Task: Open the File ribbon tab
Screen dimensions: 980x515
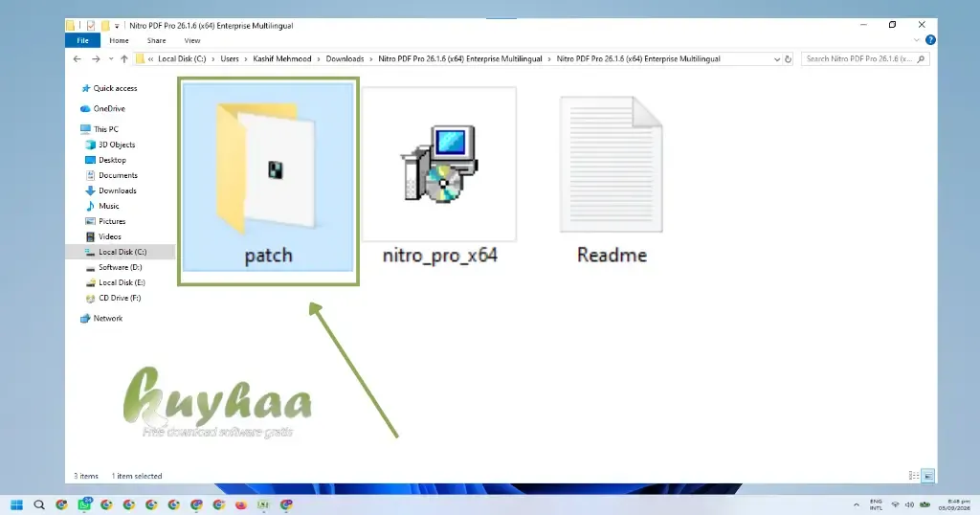Action: click(82, 40)
